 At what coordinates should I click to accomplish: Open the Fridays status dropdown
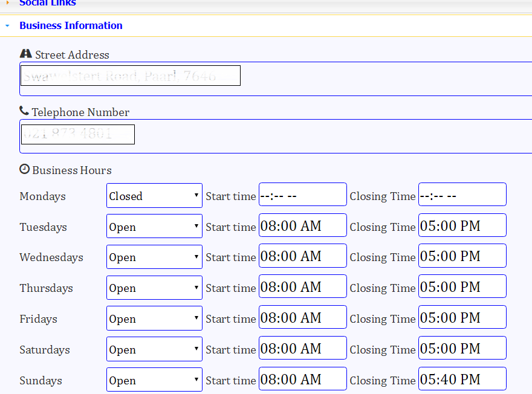[154, 318]
